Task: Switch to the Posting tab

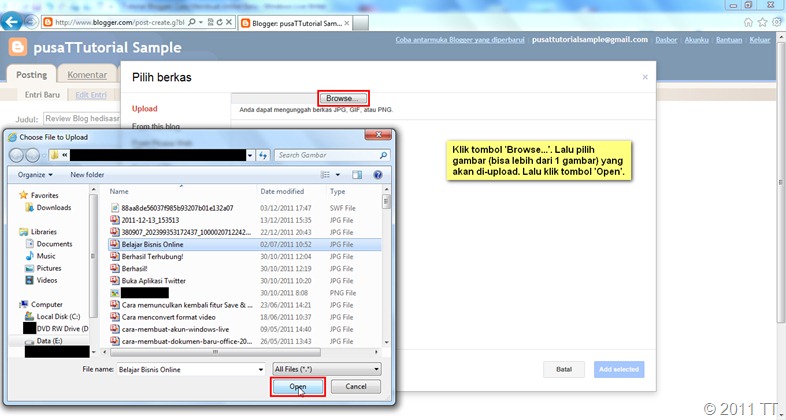Action: [31, 75]
